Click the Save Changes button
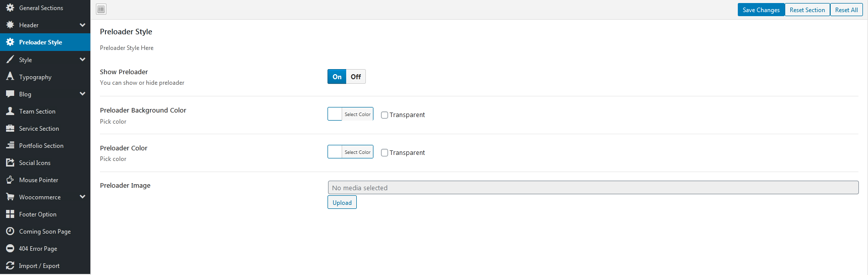 761,10
